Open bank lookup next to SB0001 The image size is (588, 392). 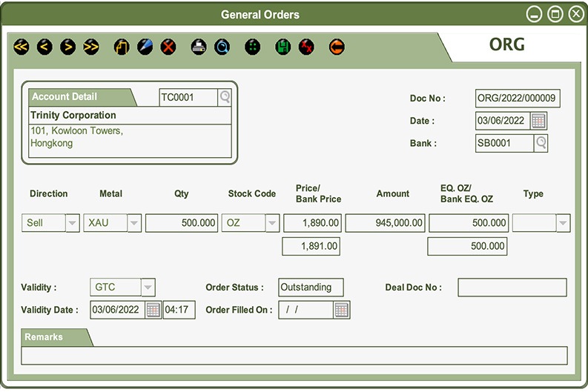point(541,143)
